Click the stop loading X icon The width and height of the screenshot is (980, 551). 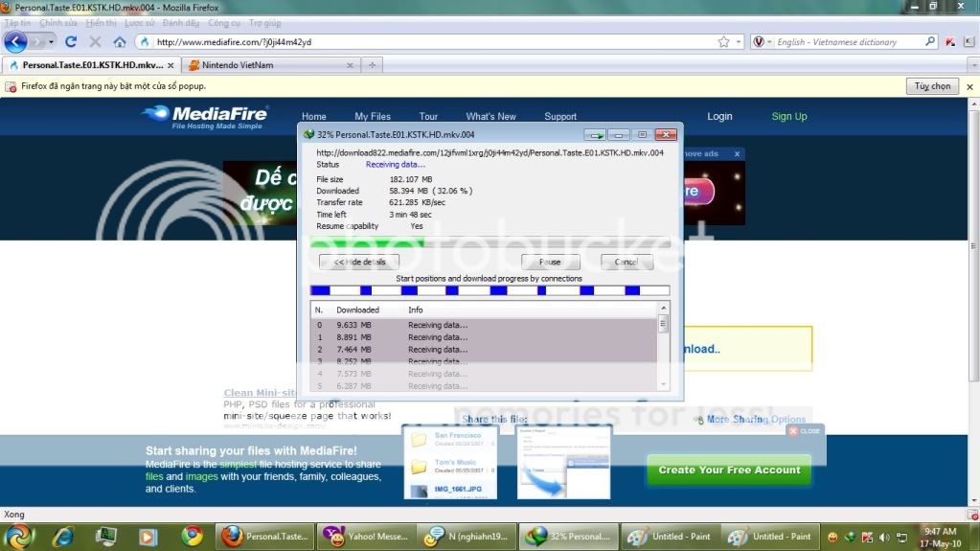(95, 42)
